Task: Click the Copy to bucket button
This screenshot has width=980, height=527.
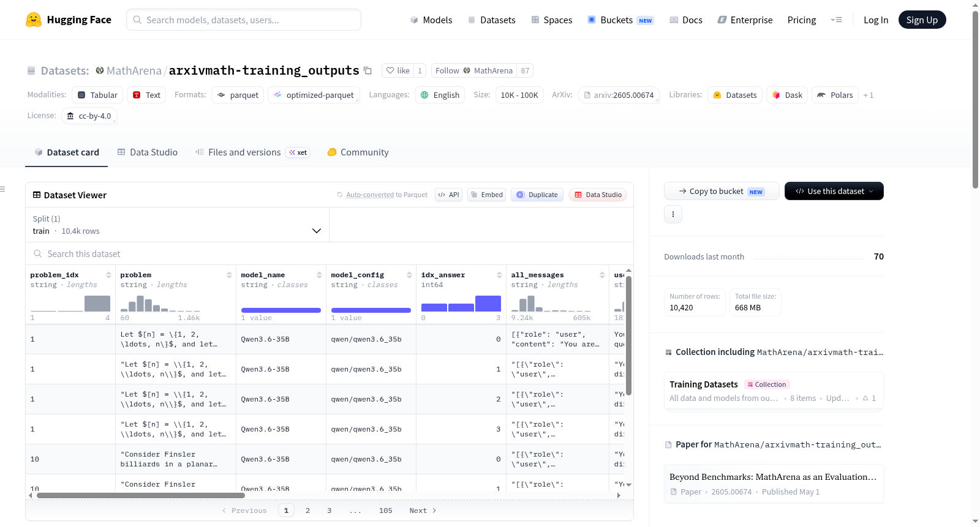Action: (x=722, y=191)
